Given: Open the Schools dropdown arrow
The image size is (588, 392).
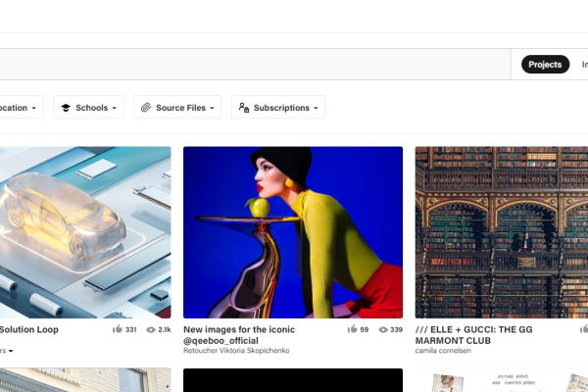Looking at the screenshot, I should coord(115,108).
